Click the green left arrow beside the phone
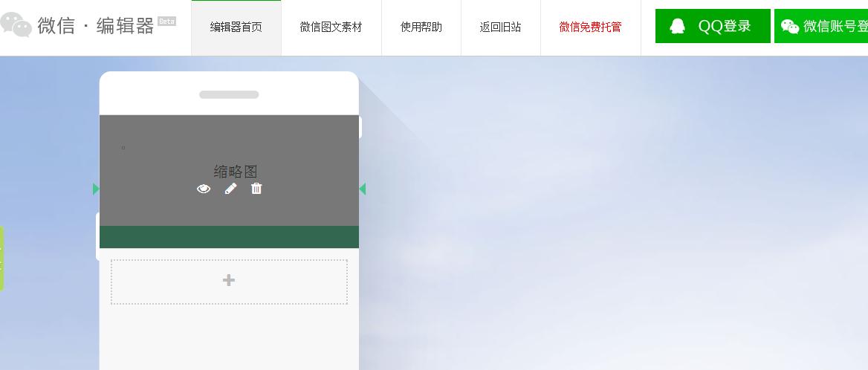This screenshot has height=370, width=868. pyautogui.click(x=96, y=189)
